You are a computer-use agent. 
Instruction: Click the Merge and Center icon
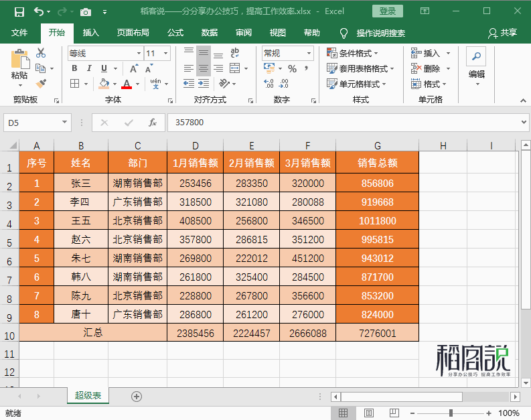(234, 68)
